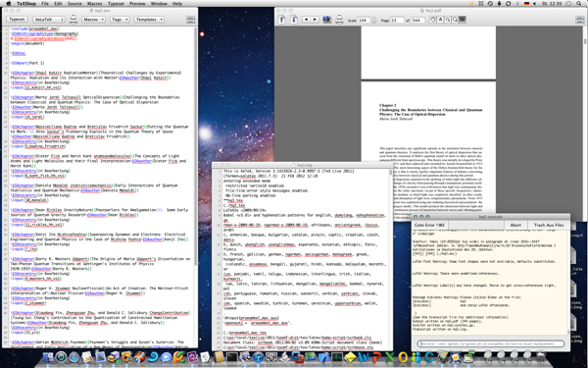Open the TeXShop menu
The image size is (588, 368).
25,3
